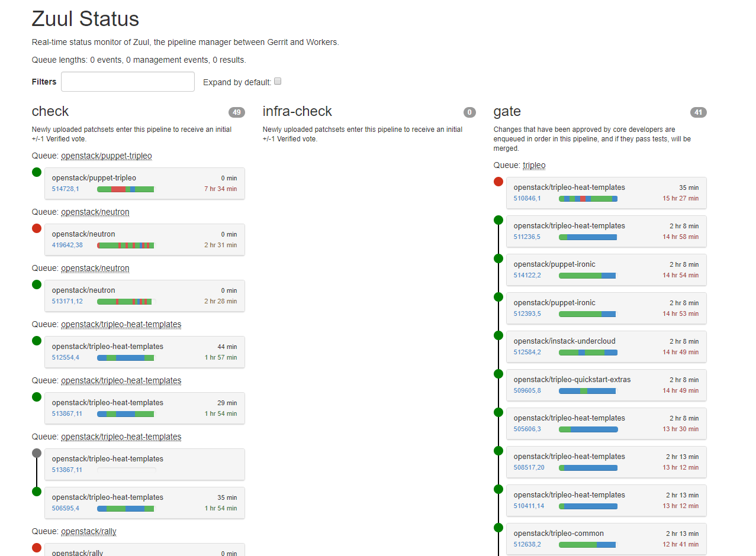Screen dimensions: 756x556
Task: Expand the card for change 506595,4
Action: (x=144, y=503)
